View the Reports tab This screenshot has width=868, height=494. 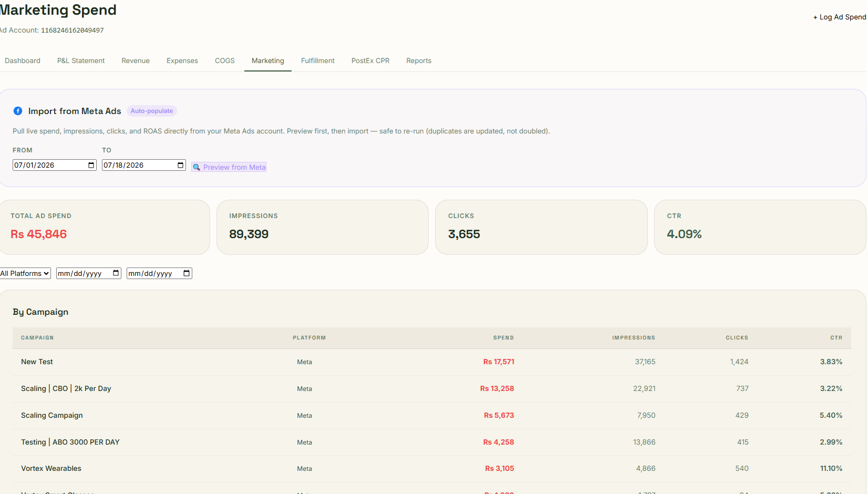tap(419, 61)
